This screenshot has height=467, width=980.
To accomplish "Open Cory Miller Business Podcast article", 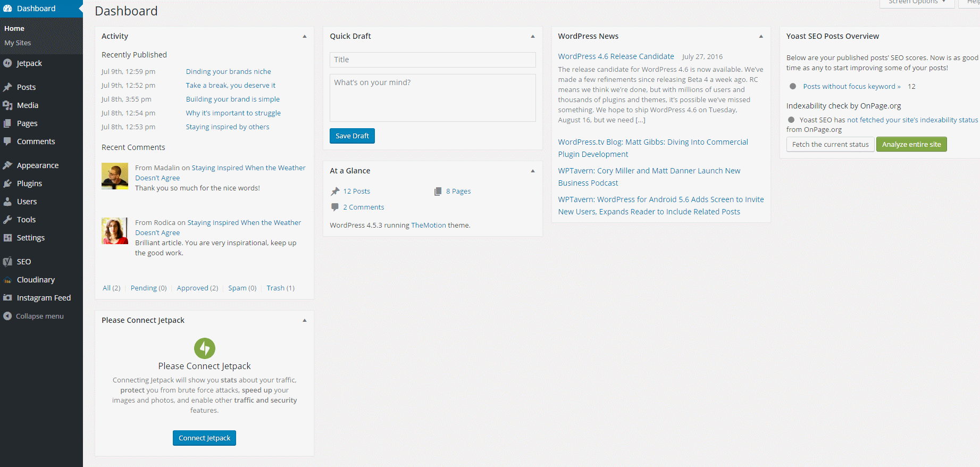I will click(x=649, y=177).
